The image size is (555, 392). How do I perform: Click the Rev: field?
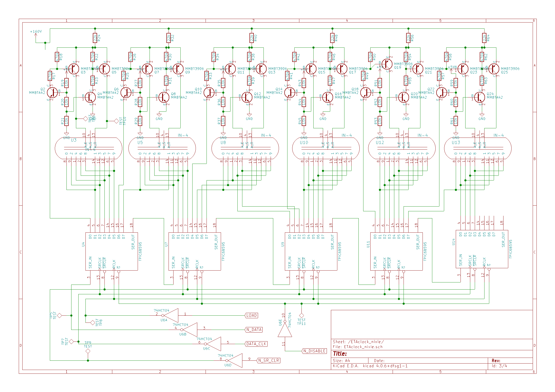[x=496, y=361]
